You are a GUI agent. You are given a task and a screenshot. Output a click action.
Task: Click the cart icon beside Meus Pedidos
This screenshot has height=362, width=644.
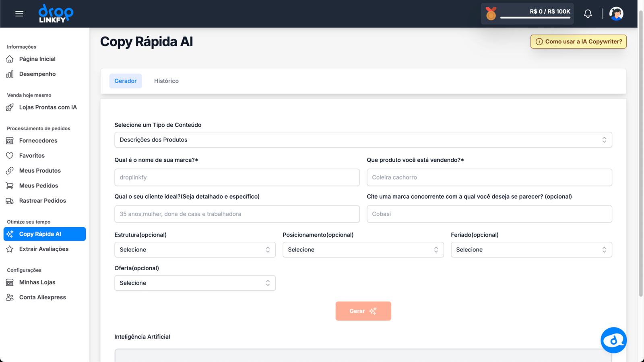[x=10, y=186]
